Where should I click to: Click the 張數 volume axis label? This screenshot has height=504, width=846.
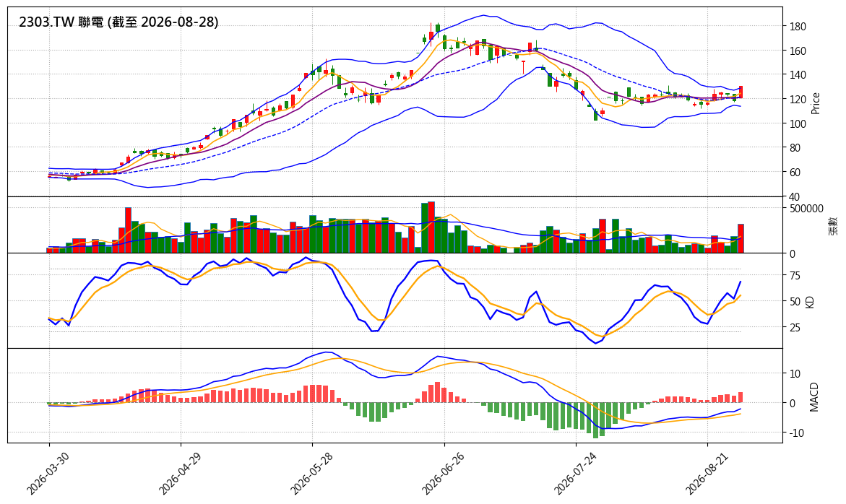click(834, 225)
